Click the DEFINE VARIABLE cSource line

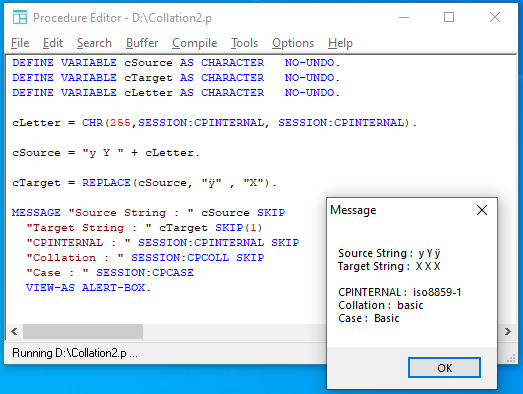pos(176,63)
